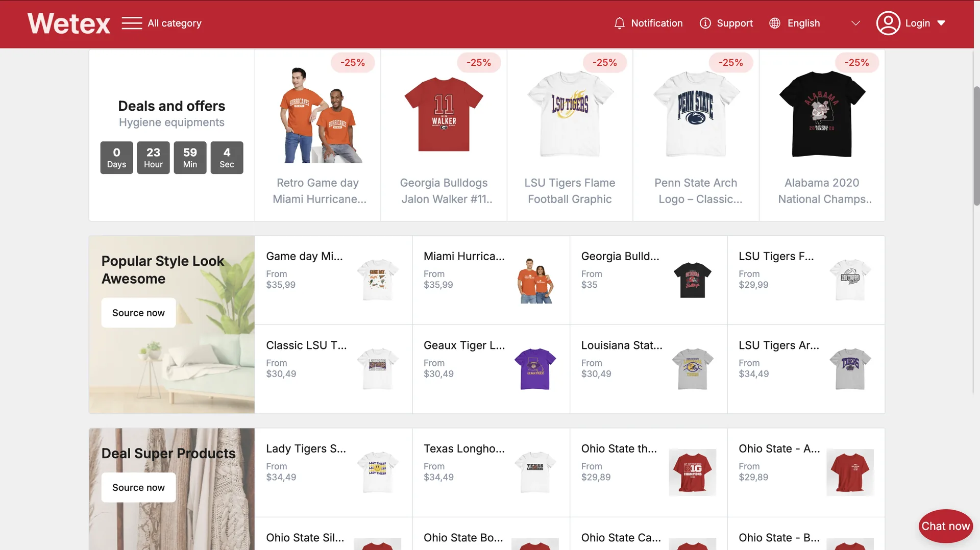Open the Chat now bubble

pos(945,526)
